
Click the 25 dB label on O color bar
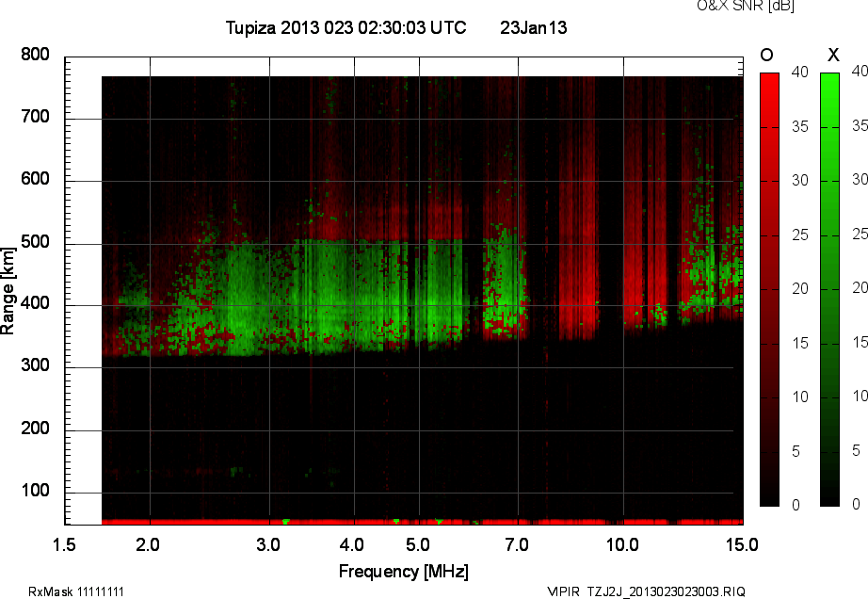tap(800, 235)
